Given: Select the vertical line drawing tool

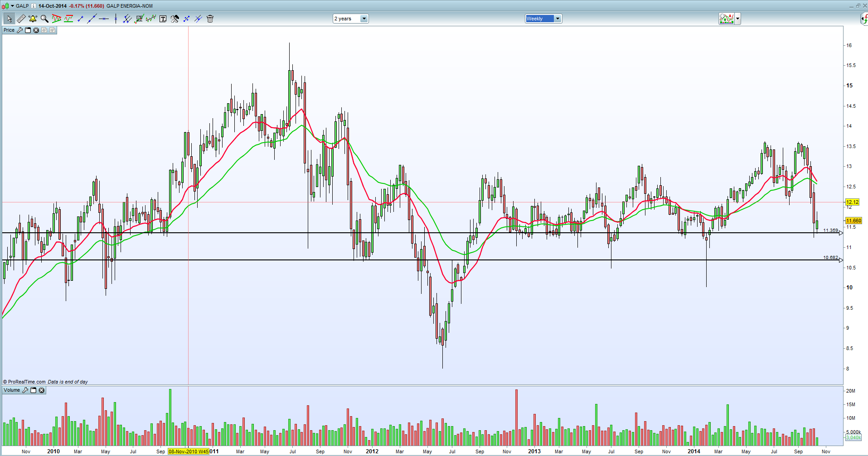Looking at the screenshot, I should 116,19.
